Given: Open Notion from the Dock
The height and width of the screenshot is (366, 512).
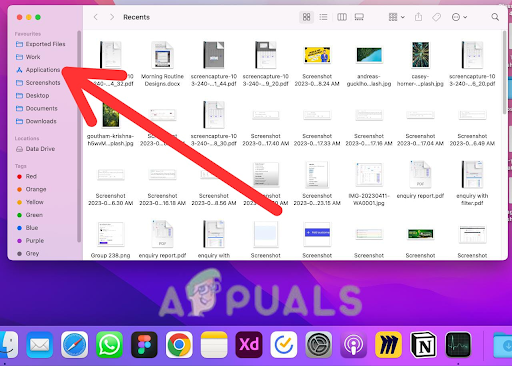Looking at the screenshot, I should tap(423, 345).
